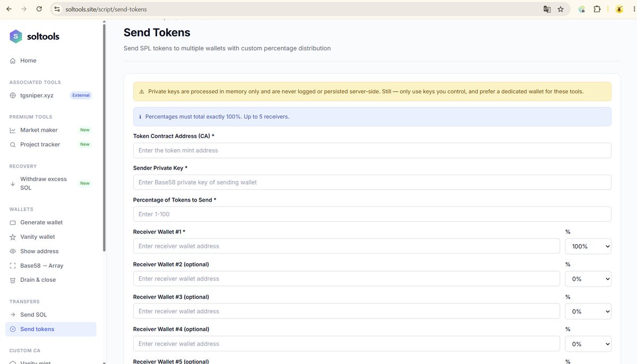Open the Send SOL link
The height and width of the screenshot is (364, 637).
(x=51, y=315)
